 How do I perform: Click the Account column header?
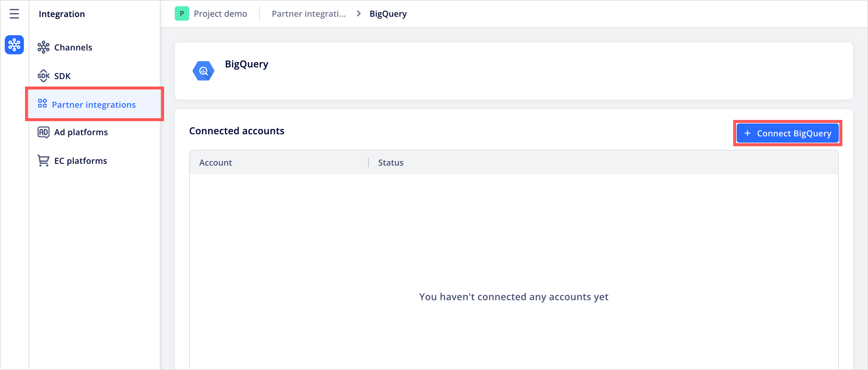coord(215,162)
